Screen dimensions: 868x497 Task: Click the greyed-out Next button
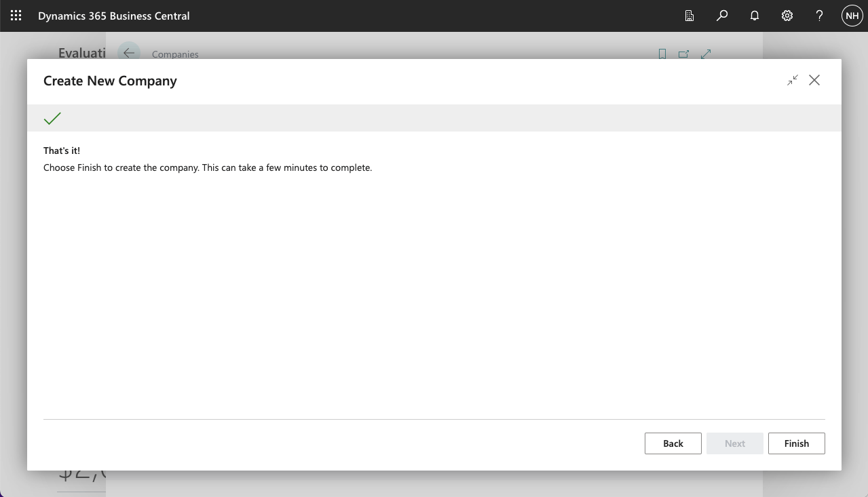coord(735,443)
